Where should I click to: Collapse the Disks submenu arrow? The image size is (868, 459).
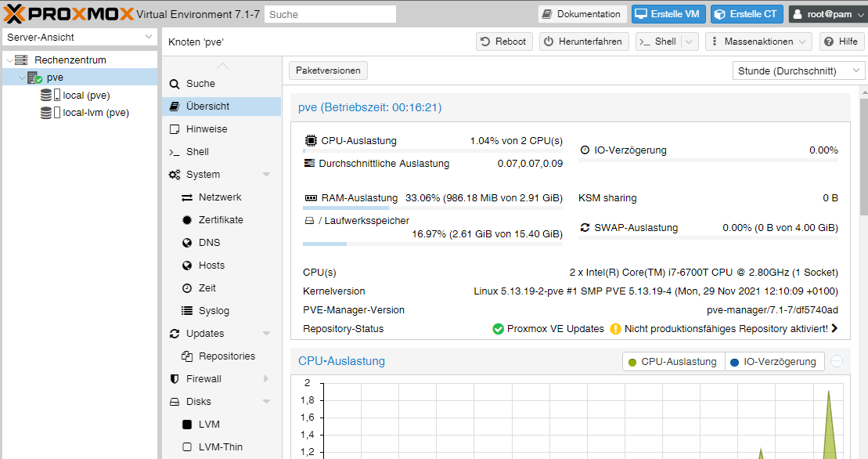point(266,401)
